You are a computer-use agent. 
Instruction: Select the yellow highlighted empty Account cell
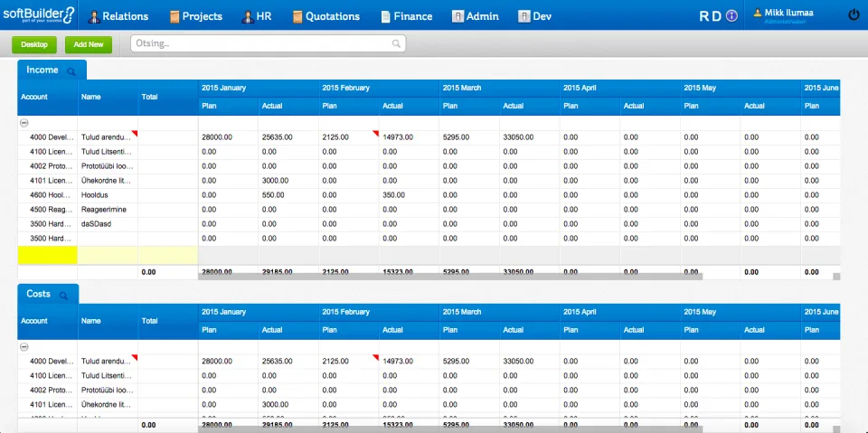tap(48, 255)
